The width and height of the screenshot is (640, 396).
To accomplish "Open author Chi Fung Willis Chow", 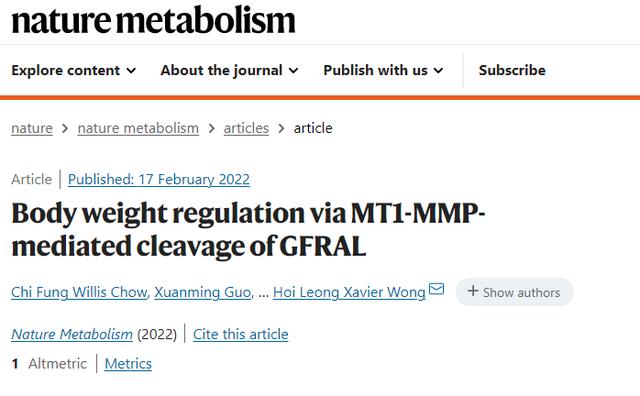I will click(79, 292).
